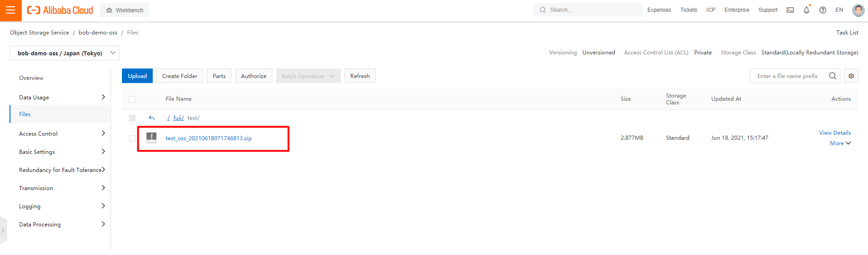Switch language via EN
Image resolution: width=868 pixels, height=255 pixels.
pos(839,10)
